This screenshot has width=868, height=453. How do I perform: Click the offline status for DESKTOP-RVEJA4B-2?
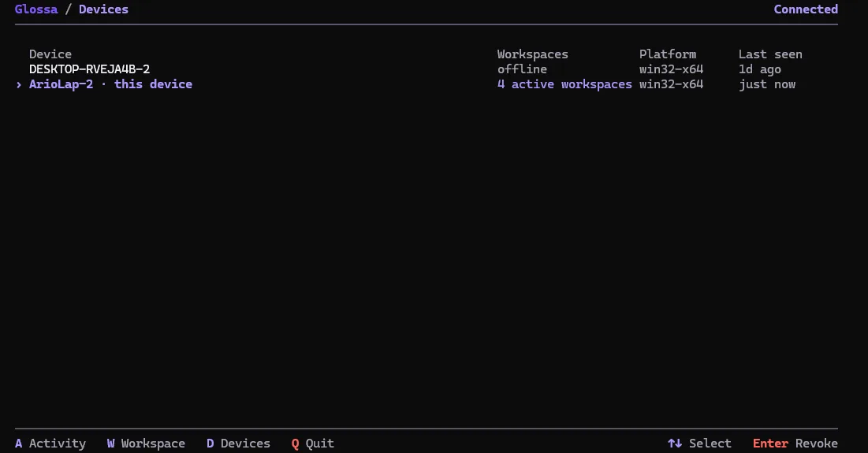(x=522, y=69)
